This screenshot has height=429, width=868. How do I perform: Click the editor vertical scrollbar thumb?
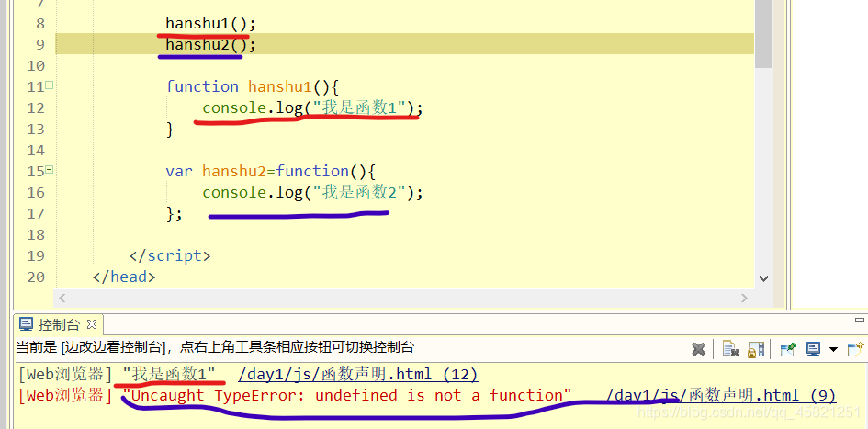click(764, 33)
